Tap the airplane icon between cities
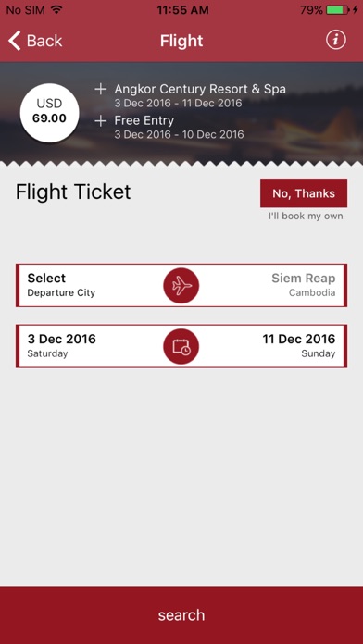 pos(181,285)
